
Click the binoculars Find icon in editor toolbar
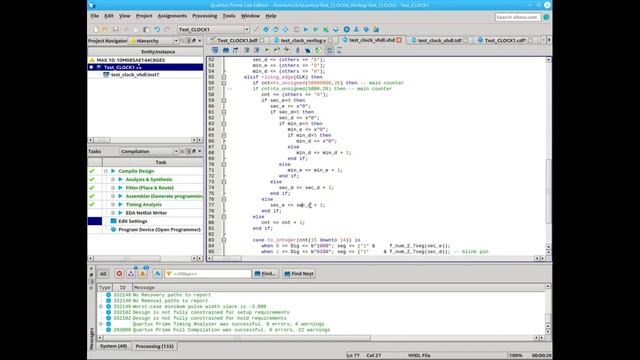pos(226,50)
